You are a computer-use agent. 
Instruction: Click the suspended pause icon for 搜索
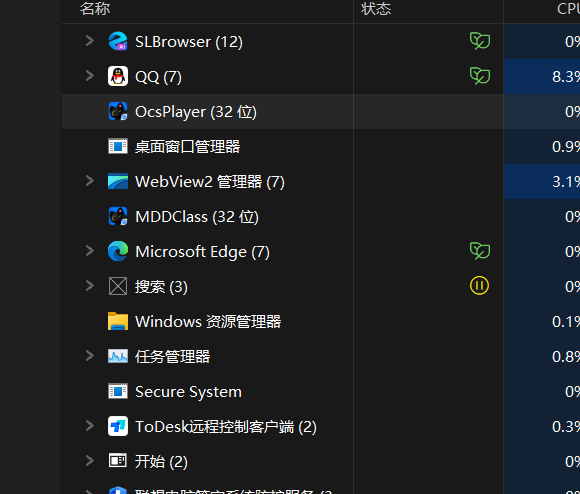479,285
